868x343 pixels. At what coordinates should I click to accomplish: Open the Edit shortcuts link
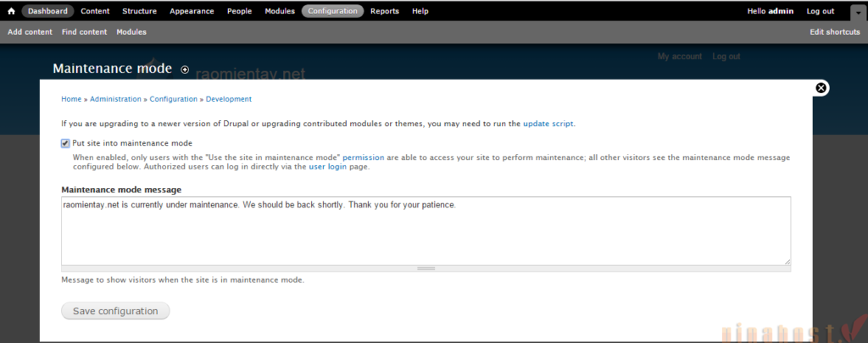pos(835,32)
